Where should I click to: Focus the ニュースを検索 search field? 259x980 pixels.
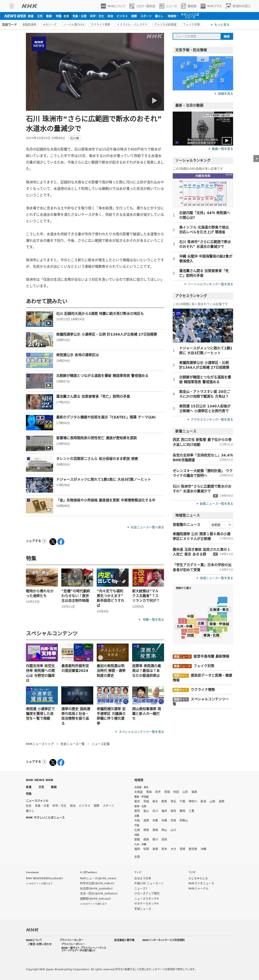coord(197,36)
